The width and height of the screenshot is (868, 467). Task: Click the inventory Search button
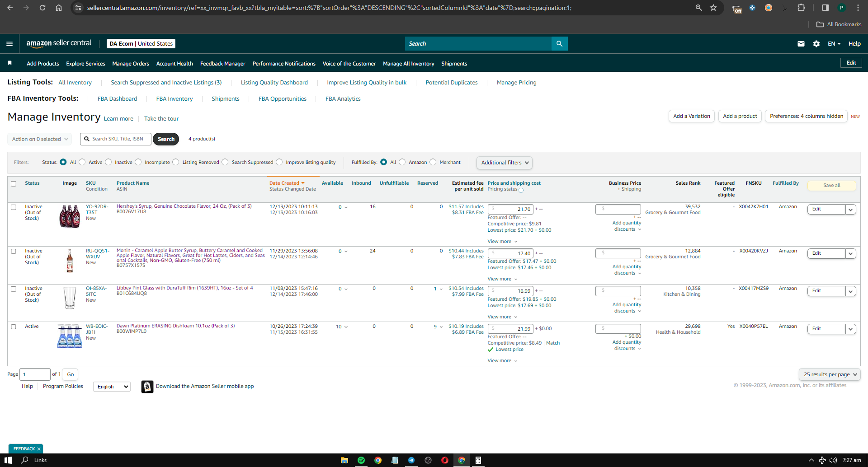point(166,139)
